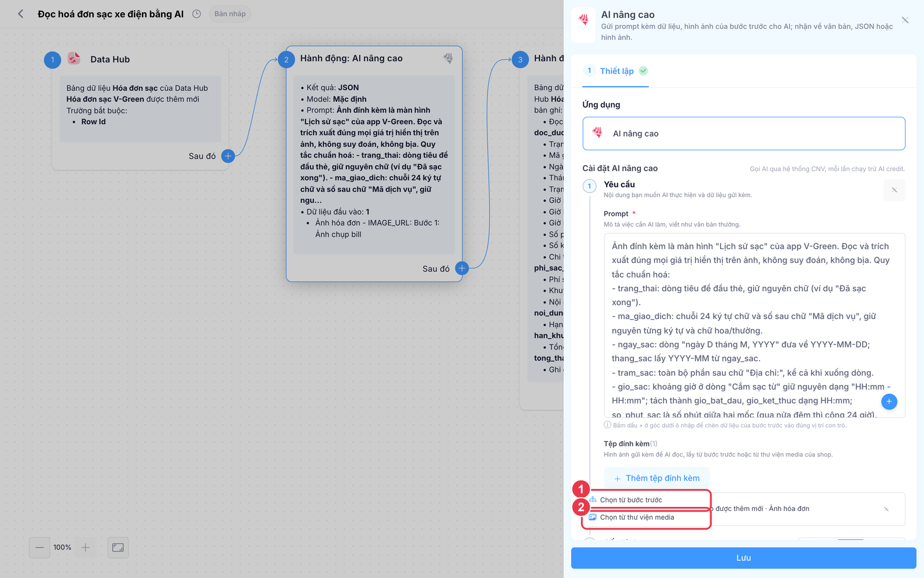
Task: Click the 'Bản nháp' status badge
Action: (230, 14)
